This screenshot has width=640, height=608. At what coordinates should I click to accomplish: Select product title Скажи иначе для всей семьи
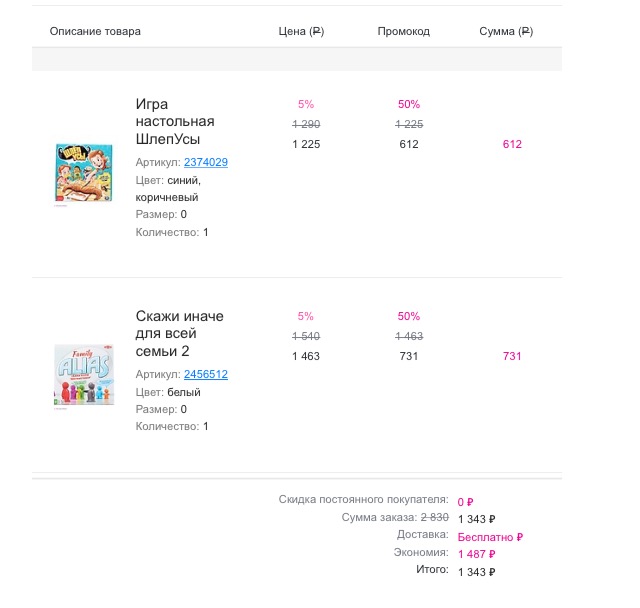180,334
